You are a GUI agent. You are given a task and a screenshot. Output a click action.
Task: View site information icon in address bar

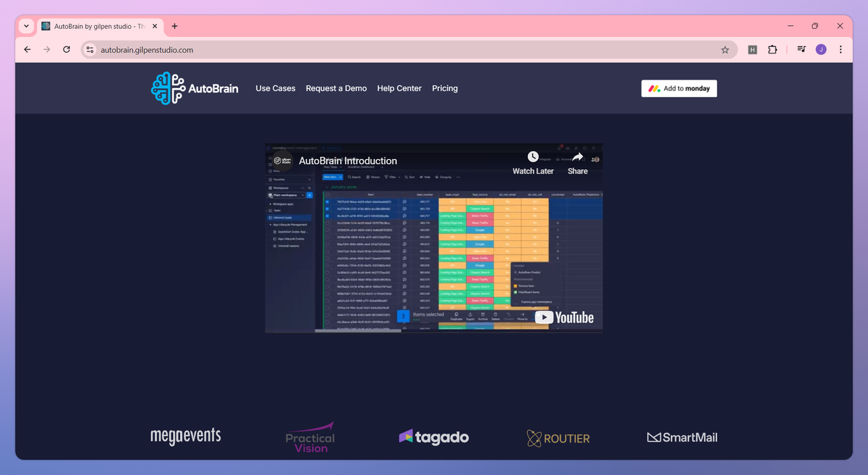[90, 50]
